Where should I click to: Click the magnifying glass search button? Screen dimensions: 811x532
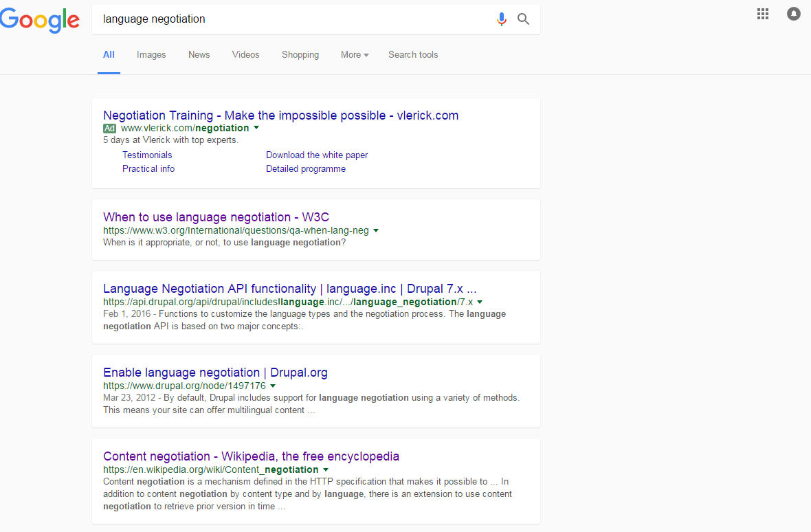[524, 19]
